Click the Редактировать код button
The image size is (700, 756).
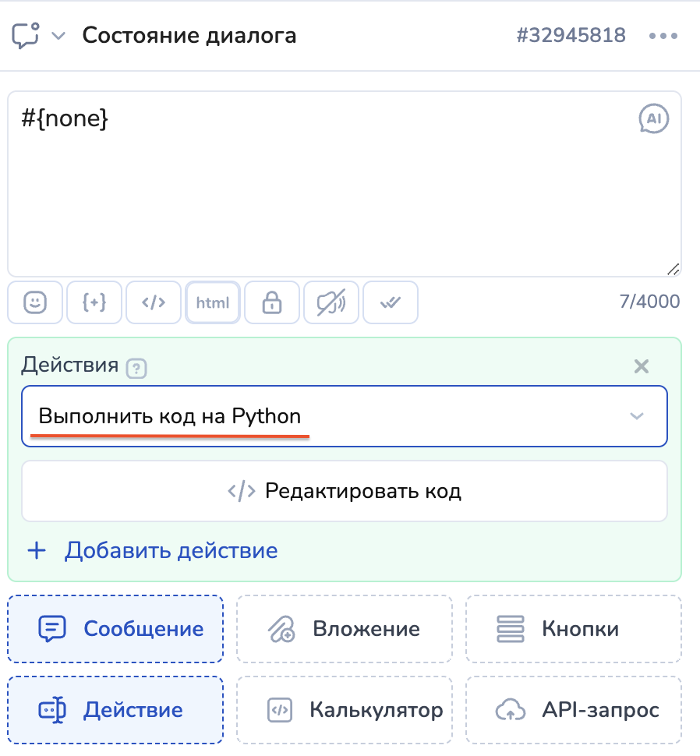(344, 491)
